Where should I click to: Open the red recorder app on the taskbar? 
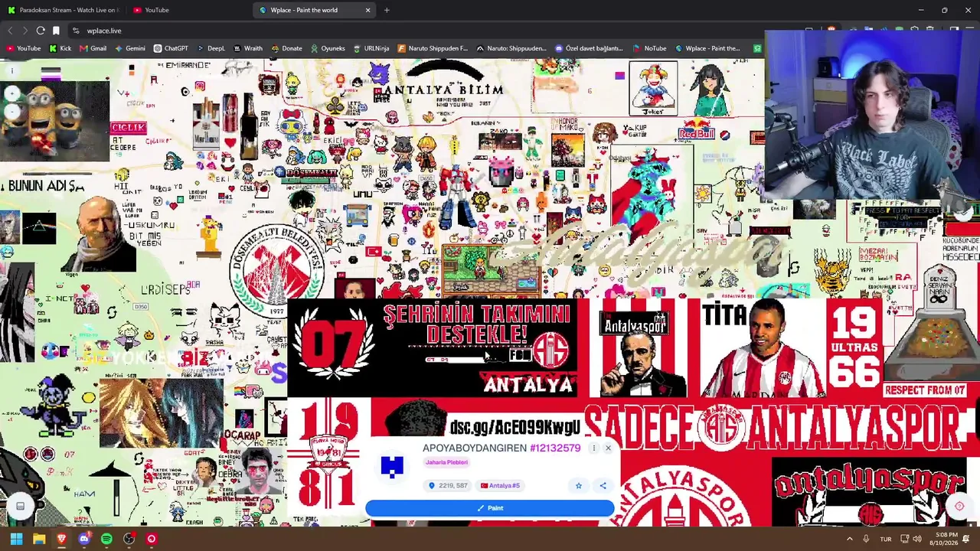point(152,539)
